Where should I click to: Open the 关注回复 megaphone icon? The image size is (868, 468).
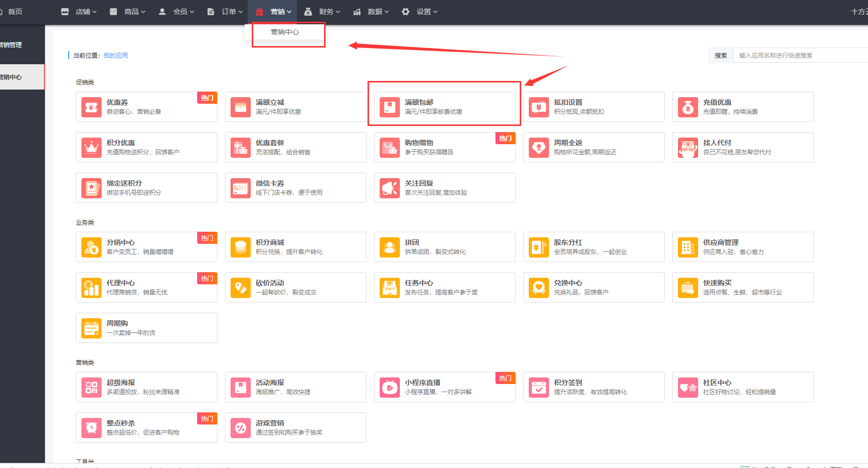click(390, 188)
